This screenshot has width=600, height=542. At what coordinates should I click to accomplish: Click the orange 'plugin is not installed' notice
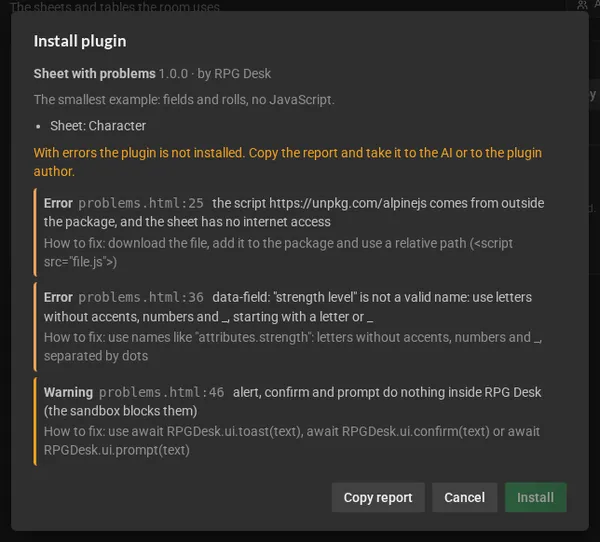(288, 162)
